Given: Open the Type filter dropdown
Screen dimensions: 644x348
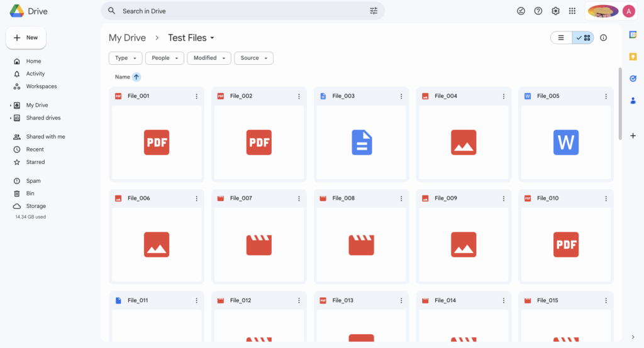Looking at the screenshot, I should tap(125, 58).
